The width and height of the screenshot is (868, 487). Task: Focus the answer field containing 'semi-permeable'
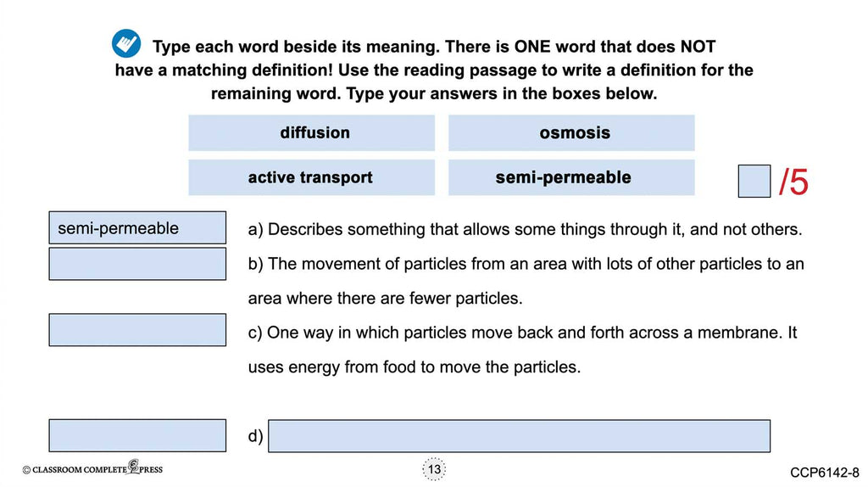point(137,228)
